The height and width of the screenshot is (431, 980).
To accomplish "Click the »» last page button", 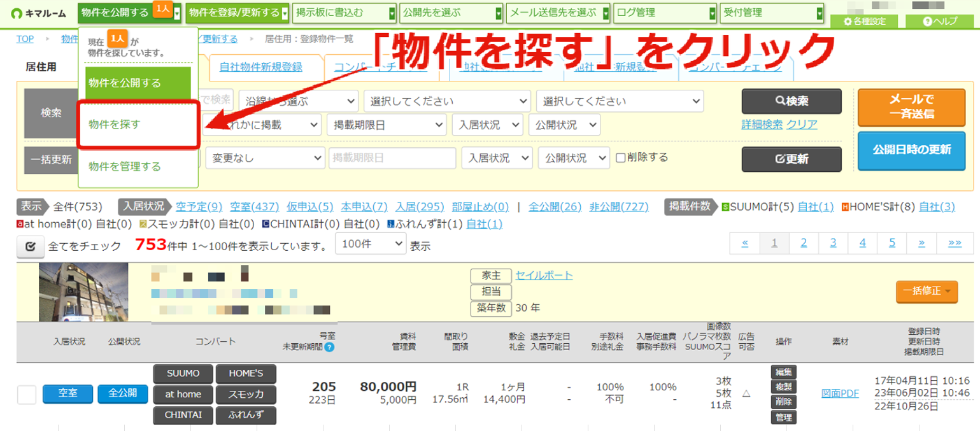I will (x=955, y=243).
